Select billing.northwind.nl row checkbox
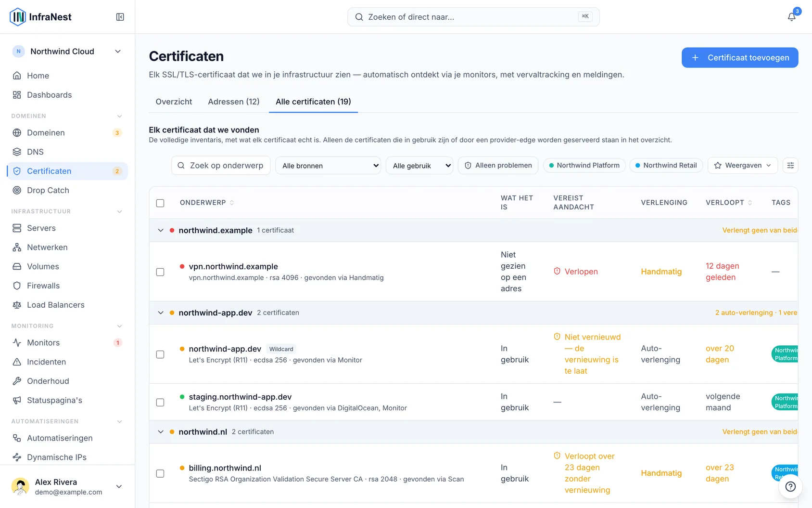This screenshot has height=508, width=812. coord(160,473)
